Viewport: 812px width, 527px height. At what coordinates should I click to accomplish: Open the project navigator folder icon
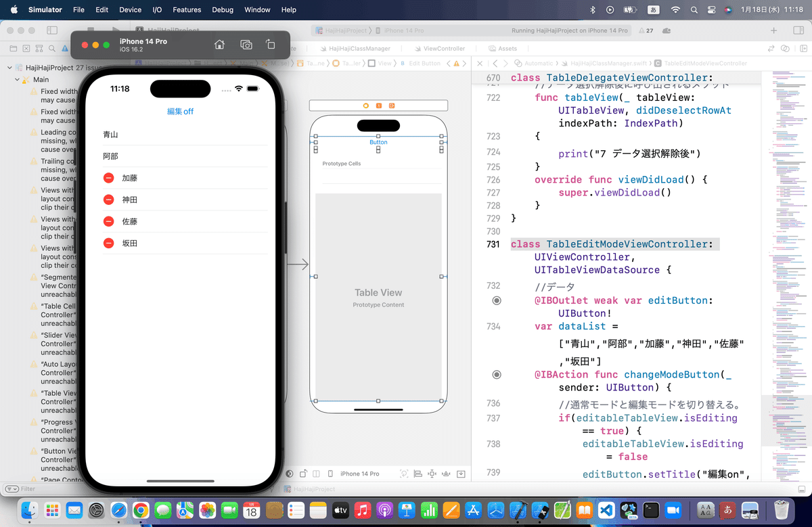14,49
